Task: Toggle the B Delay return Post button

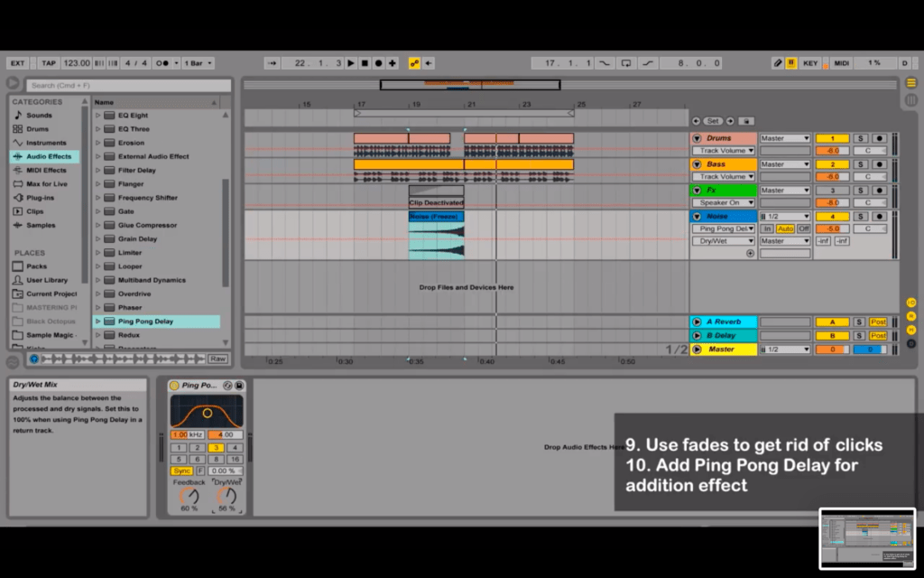Action: point(878,335)
